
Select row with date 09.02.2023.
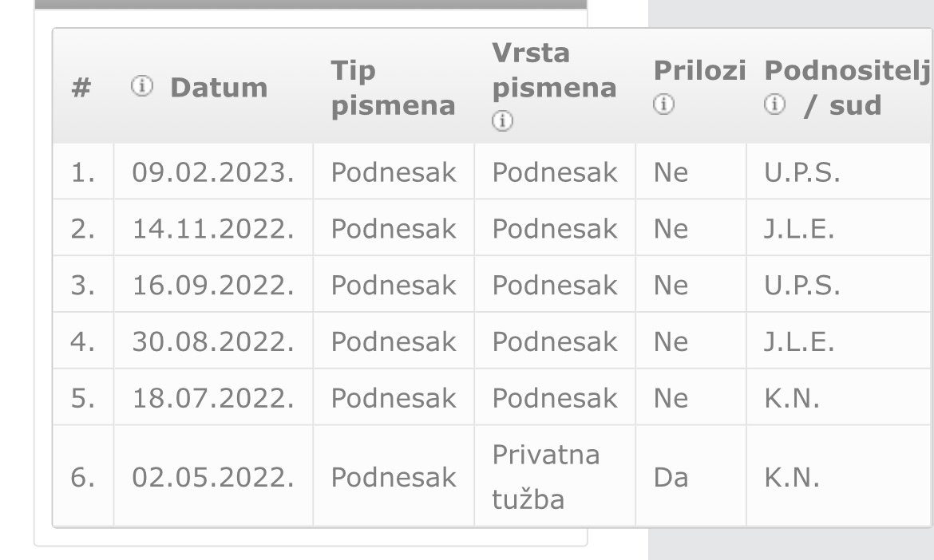tap(492, 172)
